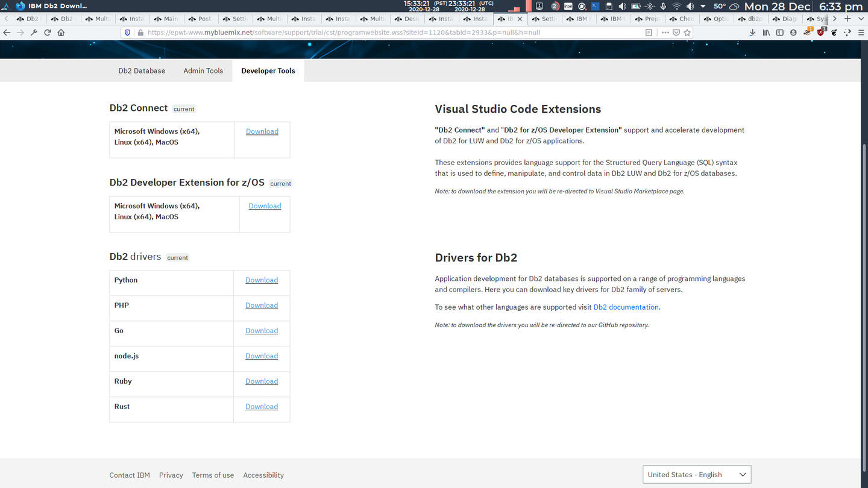Screen dimensions: 868x488
Task: Reload the page
Action: (47, 33)
